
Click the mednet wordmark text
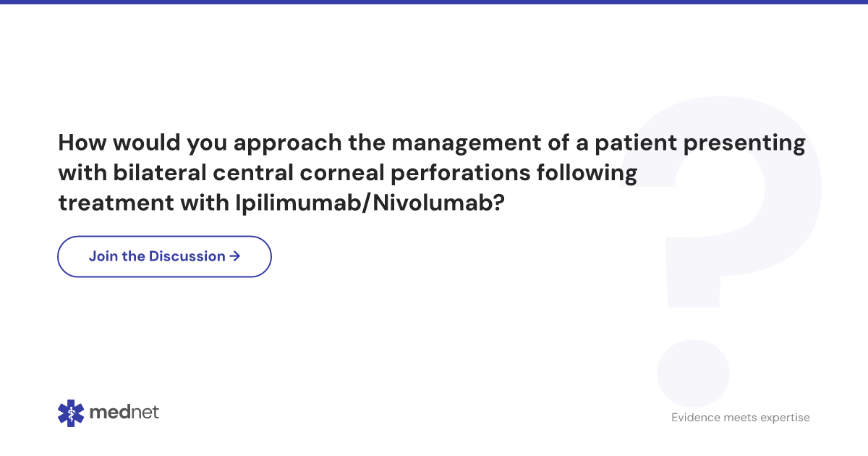(124, 413)
